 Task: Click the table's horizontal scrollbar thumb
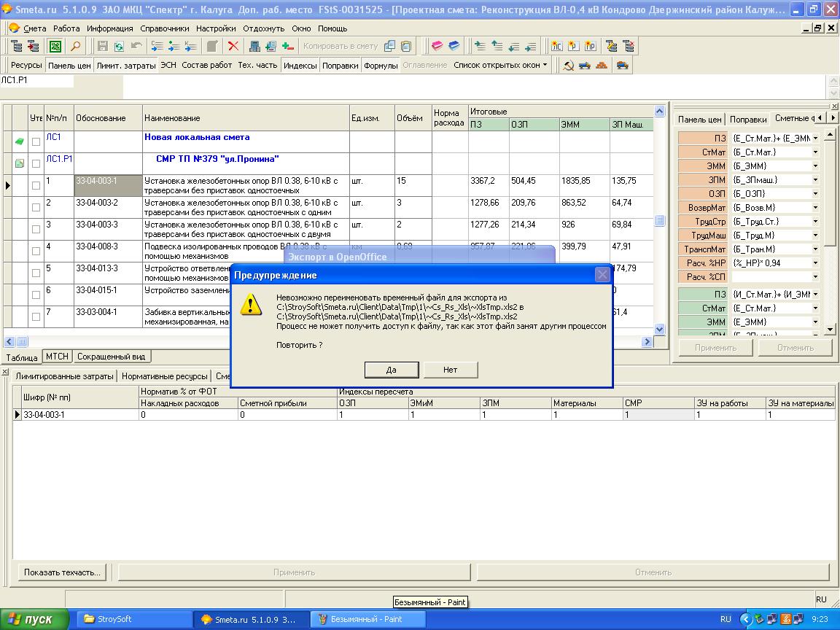(22, 341)
